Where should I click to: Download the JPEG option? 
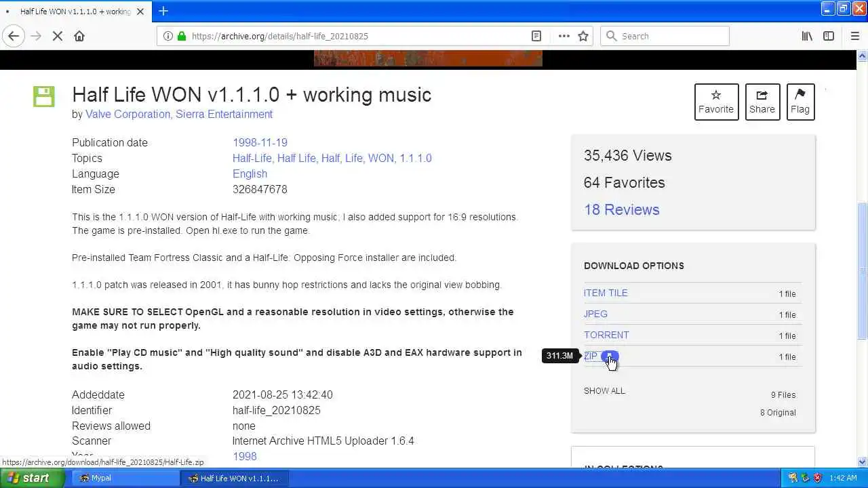pyautogui.click(x=595, y=314)
